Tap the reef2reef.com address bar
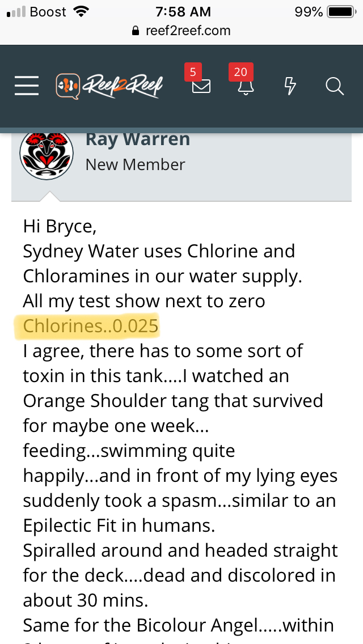This screenshot has height=644, width=363. point(187,31)
